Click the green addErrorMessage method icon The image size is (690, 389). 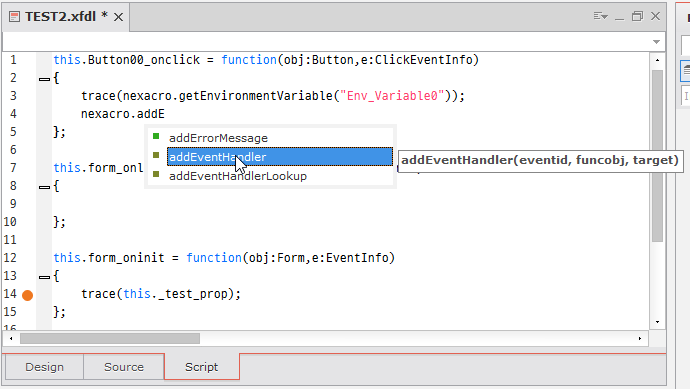click(x=156, y=136)
